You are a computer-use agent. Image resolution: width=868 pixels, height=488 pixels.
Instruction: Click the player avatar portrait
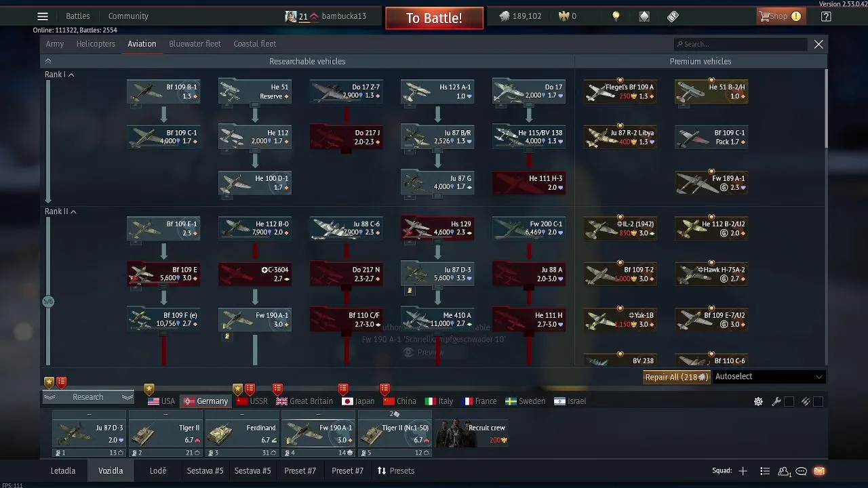291,16
